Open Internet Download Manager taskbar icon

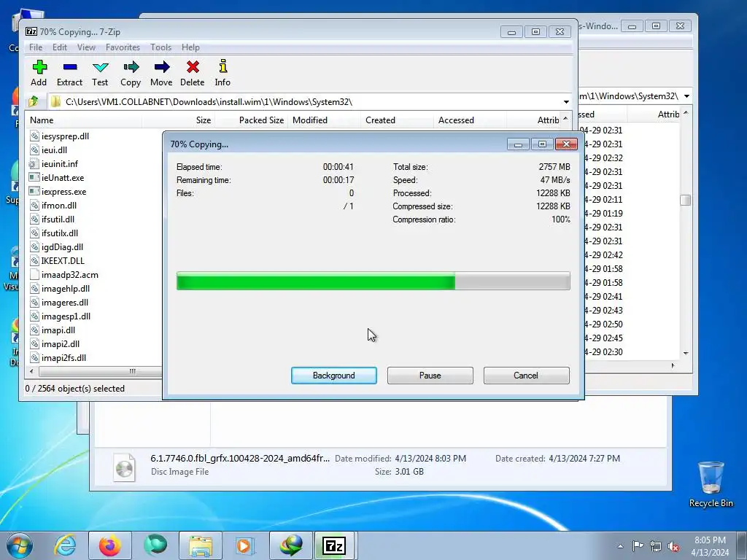(290, 545)
